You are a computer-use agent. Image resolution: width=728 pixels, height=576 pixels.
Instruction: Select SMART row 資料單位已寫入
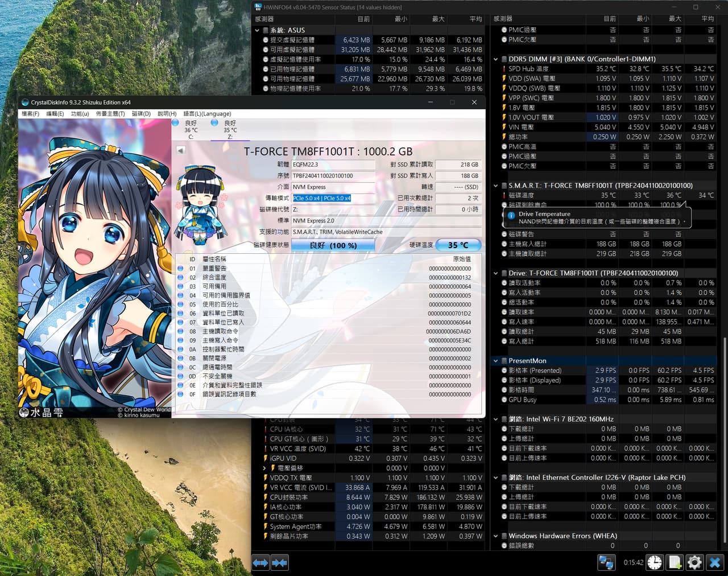[329, 322]
